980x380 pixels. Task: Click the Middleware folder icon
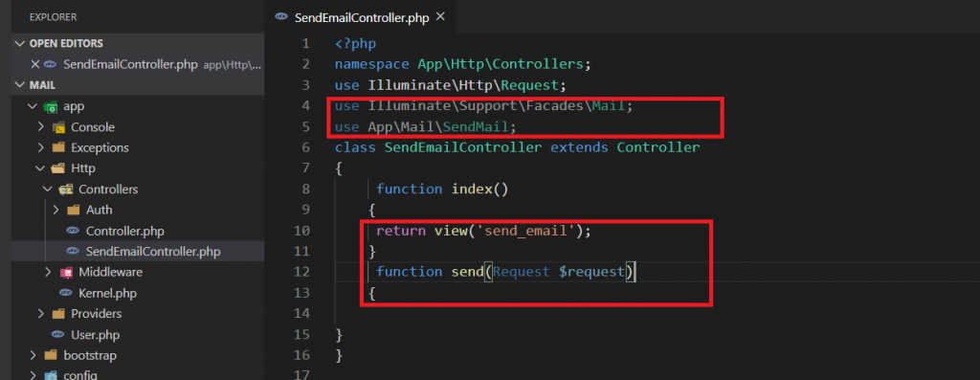coord(66,273)
